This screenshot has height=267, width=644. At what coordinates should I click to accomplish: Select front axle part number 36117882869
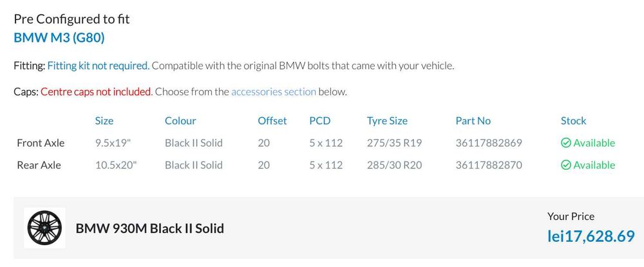pyautogui.click(x=489, y=143)
